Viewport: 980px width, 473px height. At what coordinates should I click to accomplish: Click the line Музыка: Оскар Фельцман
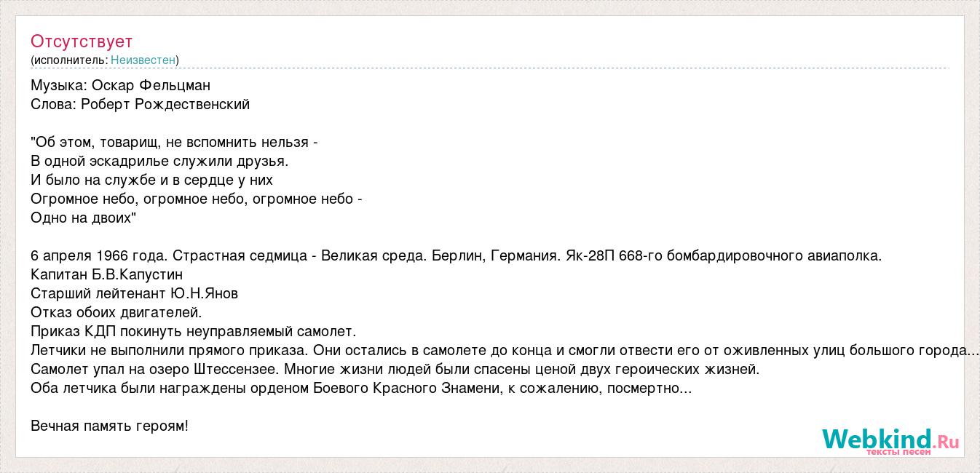coord(121,85)
